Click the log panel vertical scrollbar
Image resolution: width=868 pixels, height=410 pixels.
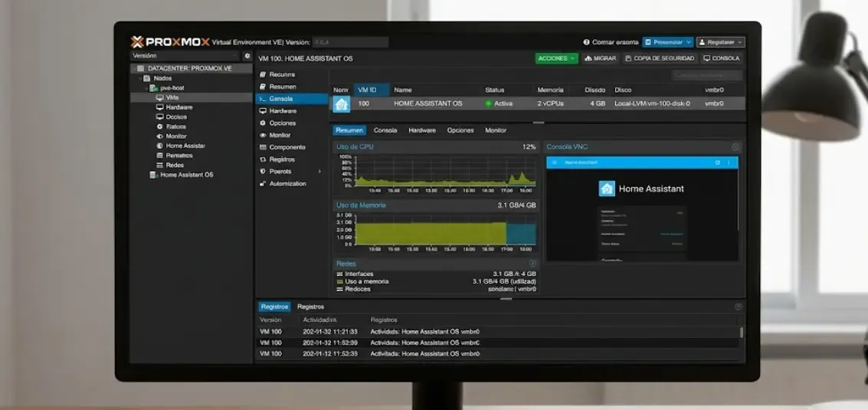742,332
